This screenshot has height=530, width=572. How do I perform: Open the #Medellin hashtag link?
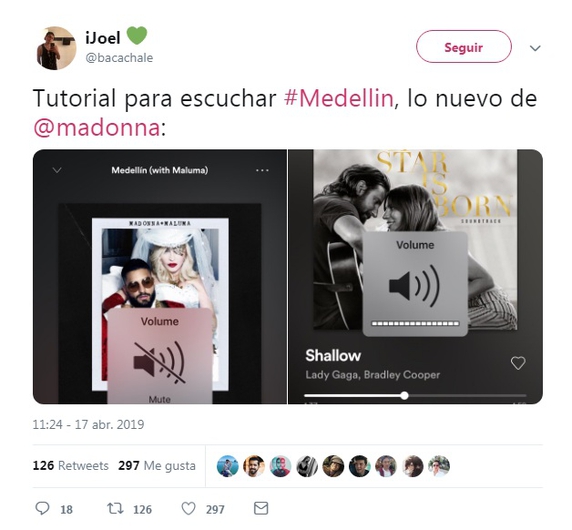[x=339, y=98]
